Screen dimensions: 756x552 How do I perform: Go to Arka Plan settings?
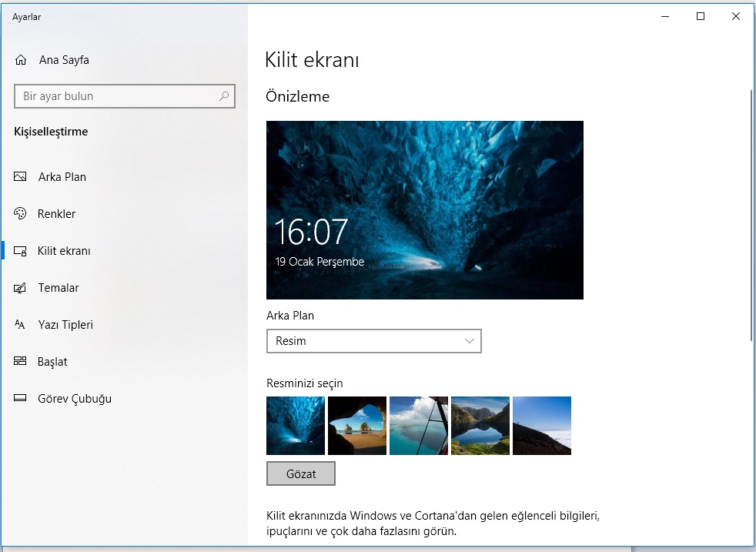coord(62,177)
